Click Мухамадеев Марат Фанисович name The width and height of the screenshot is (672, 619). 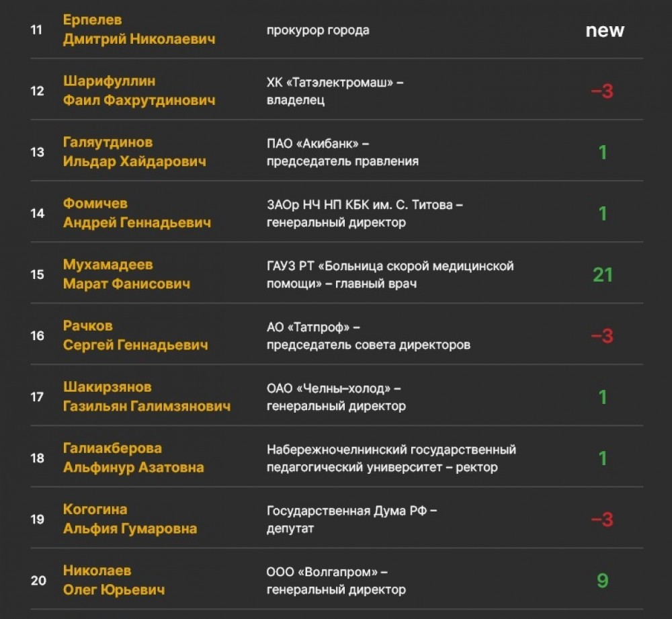click(x=126, y=274)
